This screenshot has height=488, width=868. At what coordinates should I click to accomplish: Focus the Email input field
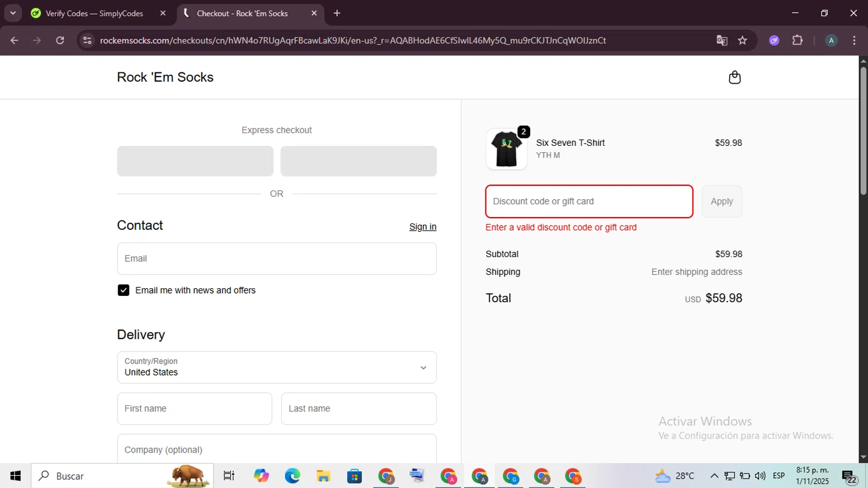pyautogui.click(x=277, y=259)
